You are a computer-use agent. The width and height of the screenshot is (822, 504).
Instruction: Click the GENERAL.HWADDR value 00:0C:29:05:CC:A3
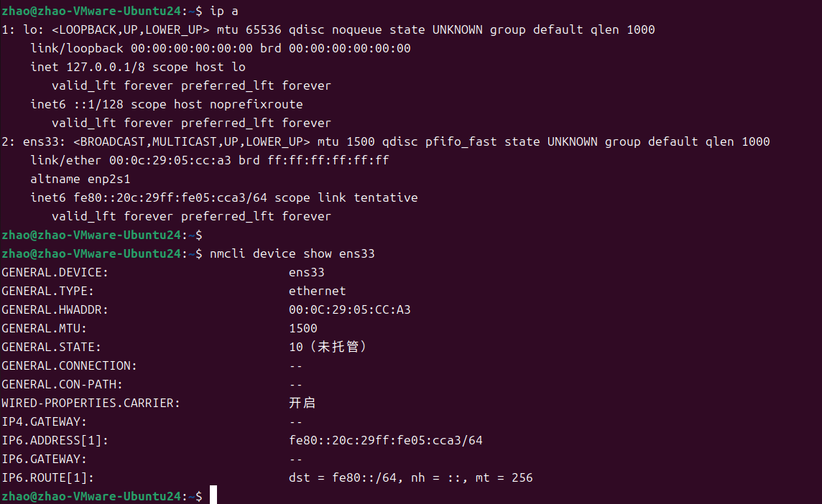click(350, 309)
